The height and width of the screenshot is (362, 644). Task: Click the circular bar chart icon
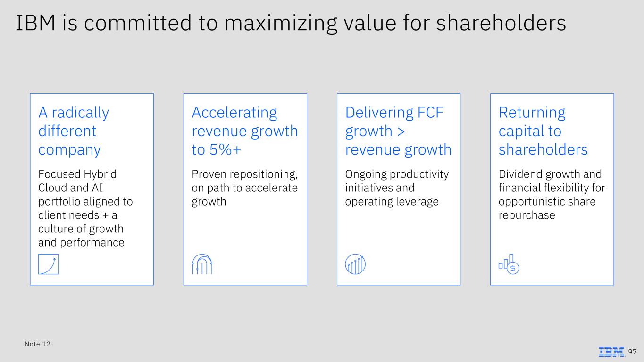coord(355,264)
